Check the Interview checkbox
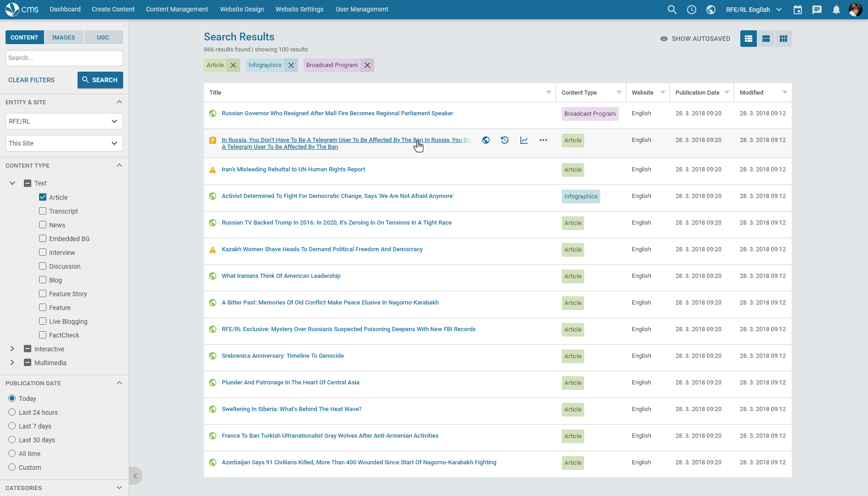Viewport: 868px width, 496px height. tap(43, 252)
